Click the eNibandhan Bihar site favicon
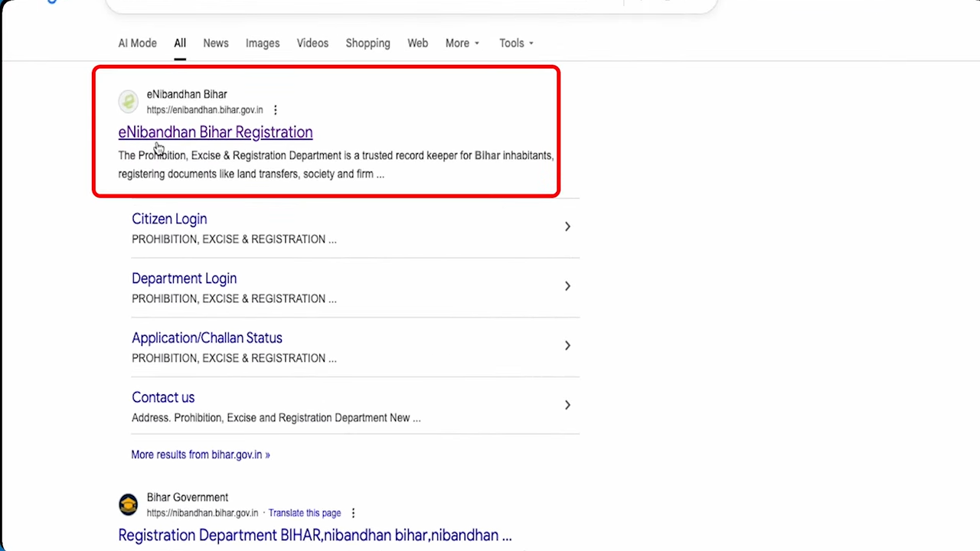The width and height of the screenshot is (980, 551). click(x=129, y=101)
